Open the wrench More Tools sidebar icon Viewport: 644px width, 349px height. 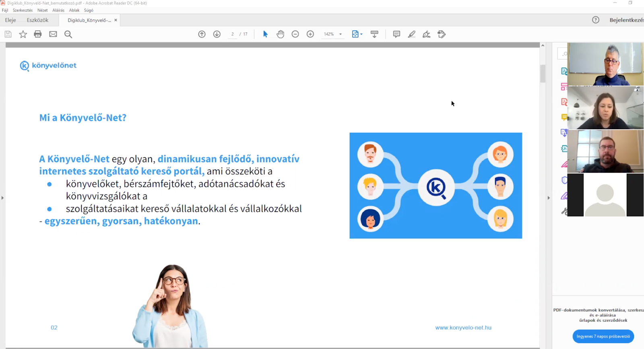pos(564,211)
